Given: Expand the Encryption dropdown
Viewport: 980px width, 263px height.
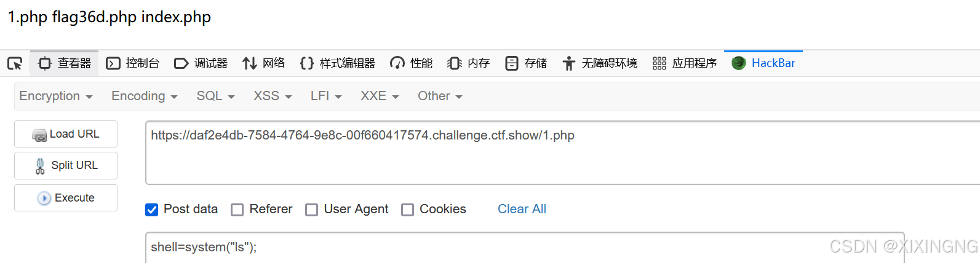Looking at the screenshot, I should 56,96.
